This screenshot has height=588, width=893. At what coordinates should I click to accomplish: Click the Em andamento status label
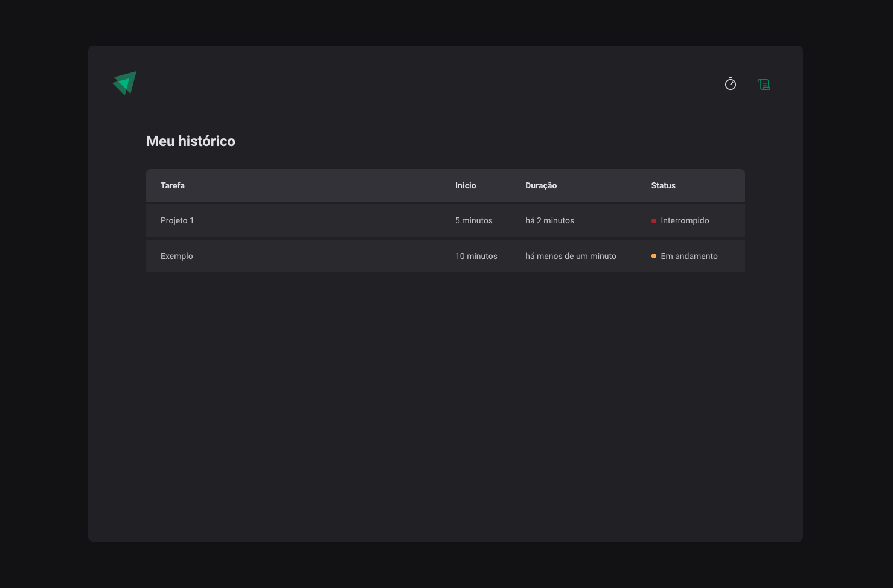689,256
